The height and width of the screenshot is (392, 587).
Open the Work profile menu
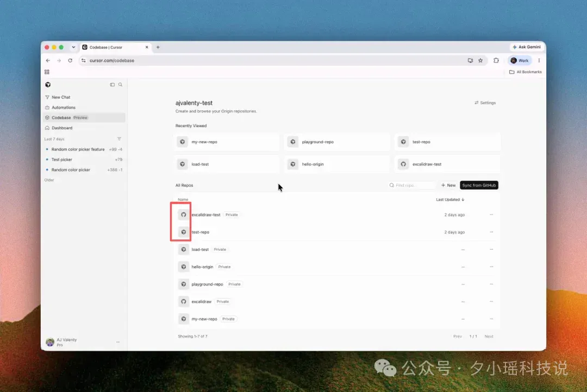click(520, 61)
